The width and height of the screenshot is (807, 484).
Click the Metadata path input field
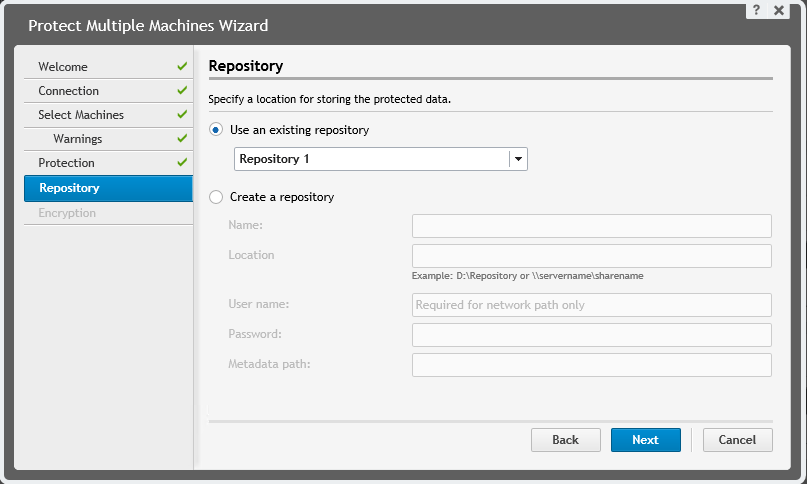click(x=591, y=365)
